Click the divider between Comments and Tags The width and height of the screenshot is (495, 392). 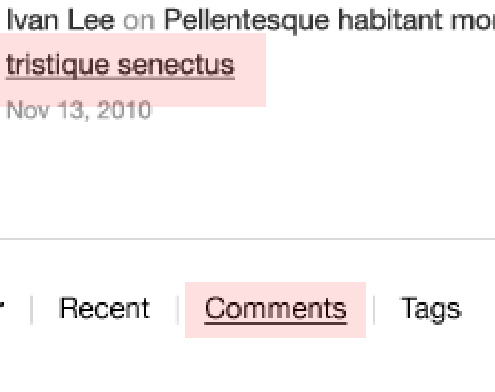pos(374,310)
